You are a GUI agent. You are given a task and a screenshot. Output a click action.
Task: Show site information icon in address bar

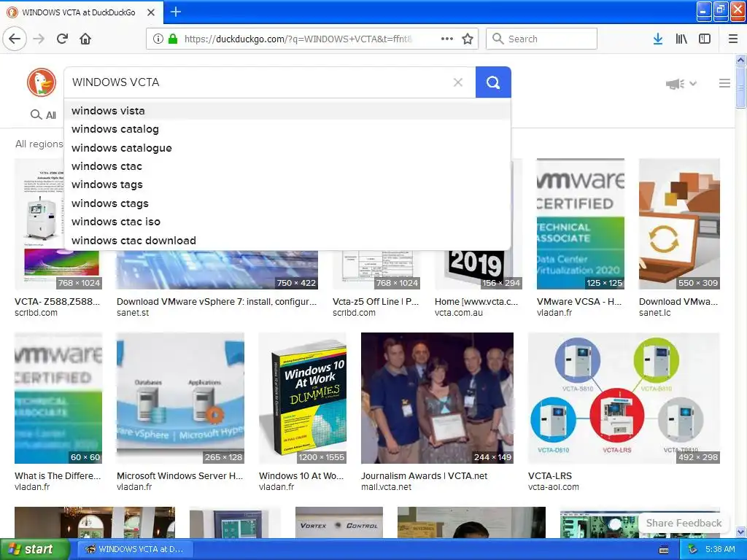(158, 39)
